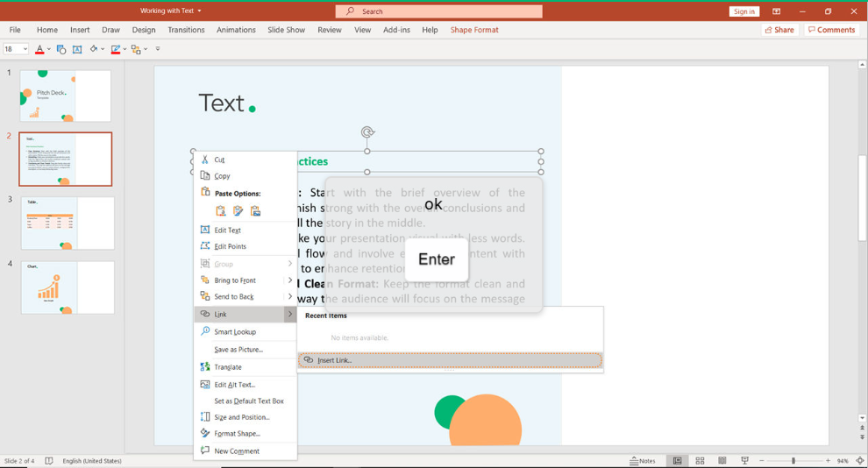Start Slide Show from status bar icon
The width and height of the screenshot is (868, 468).
744,460
